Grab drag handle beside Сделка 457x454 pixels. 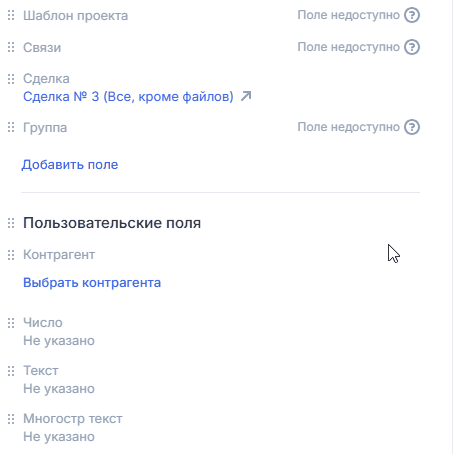click(x=11, y=79)
